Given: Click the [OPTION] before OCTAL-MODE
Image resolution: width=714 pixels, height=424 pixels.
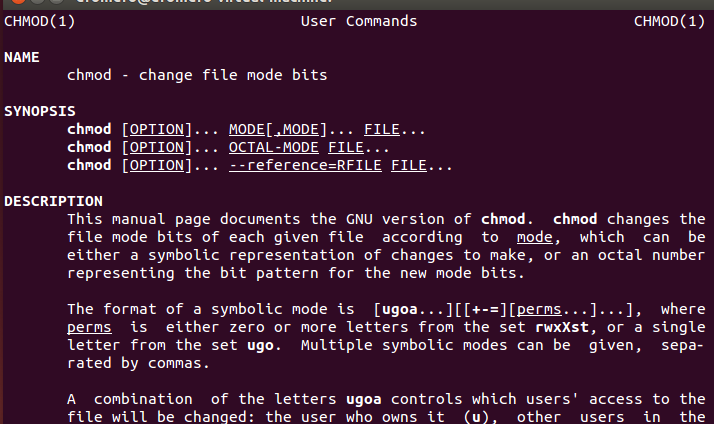Looking at the screenshot, I should pyautogui.click(x=157, y=147).
